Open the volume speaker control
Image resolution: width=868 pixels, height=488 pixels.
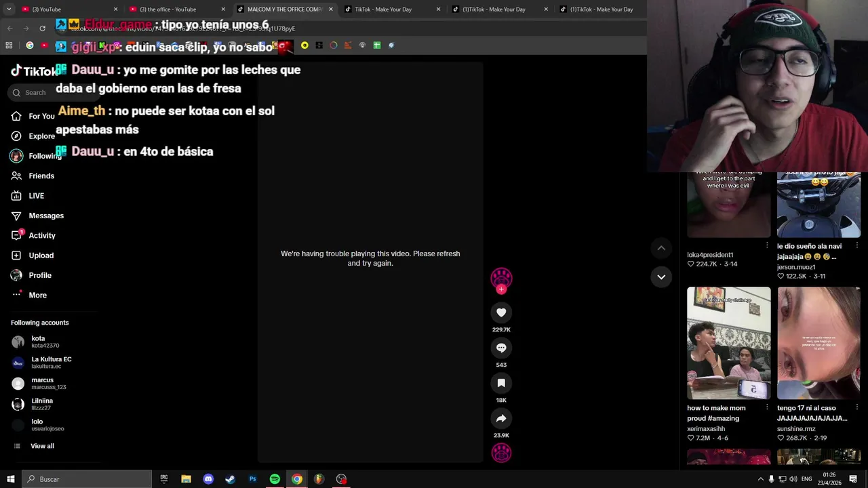[x=793, y=479]
